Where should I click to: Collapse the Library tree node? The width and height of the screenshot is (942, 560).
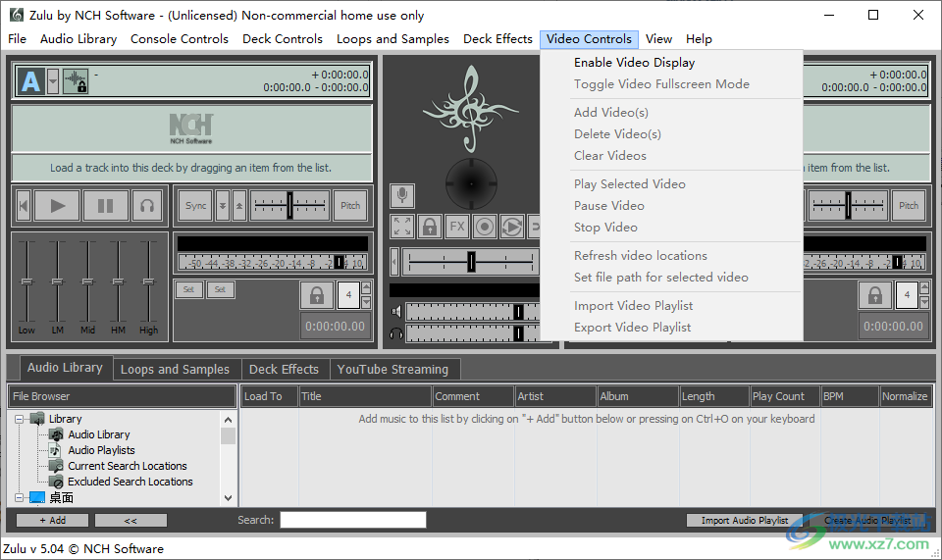[x=19, y=419]
